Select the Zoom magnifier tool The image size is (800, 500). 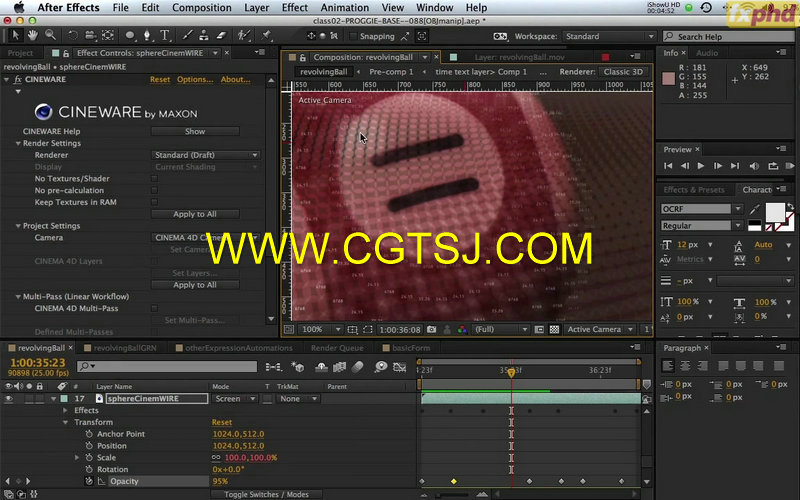tap(50, 35)
